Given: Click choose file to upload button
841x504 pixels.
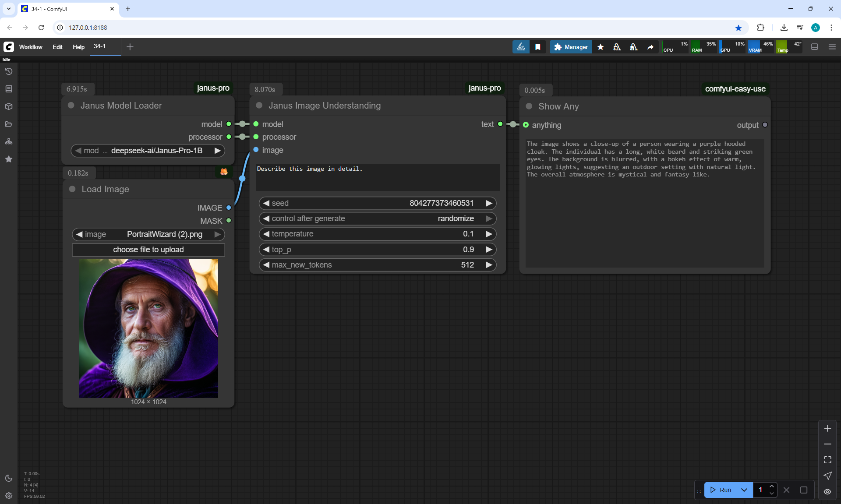Looking at the screenshot, I should click(x=148, y=250).
